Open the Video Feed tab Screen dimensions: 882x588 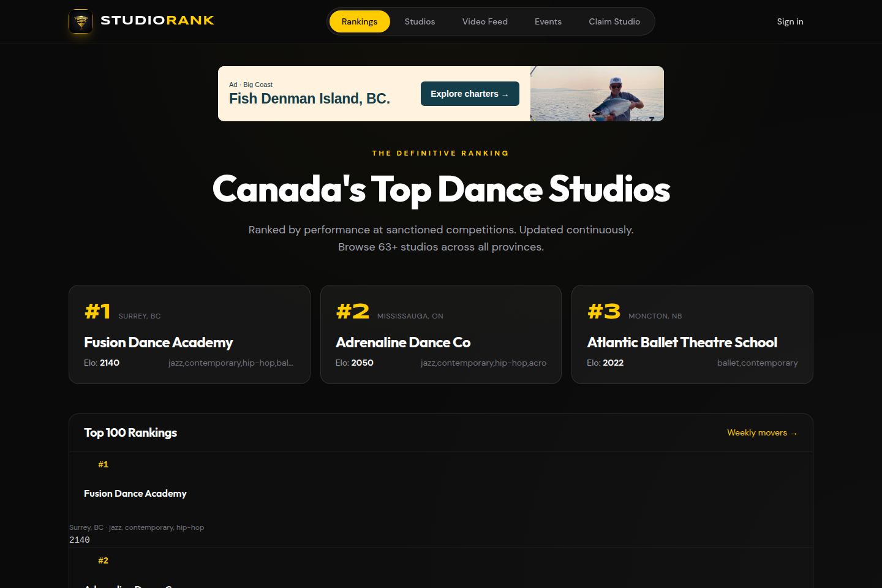485,21
